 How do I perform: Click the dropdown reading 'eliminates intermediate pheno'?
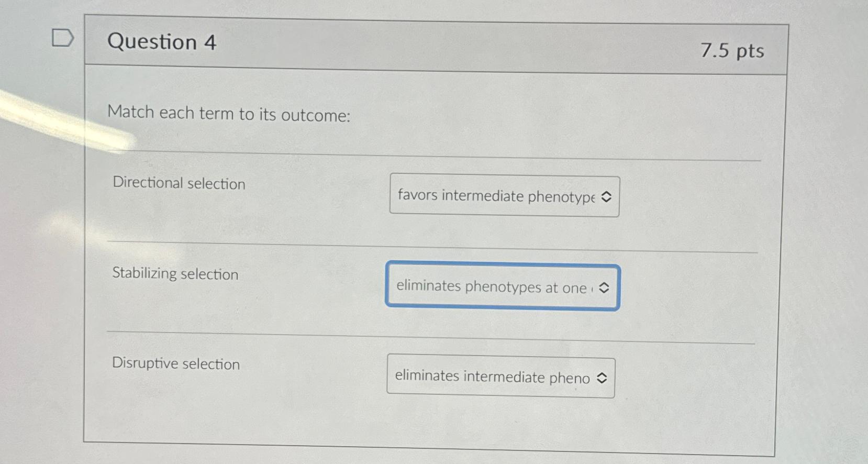click(500, 378)
